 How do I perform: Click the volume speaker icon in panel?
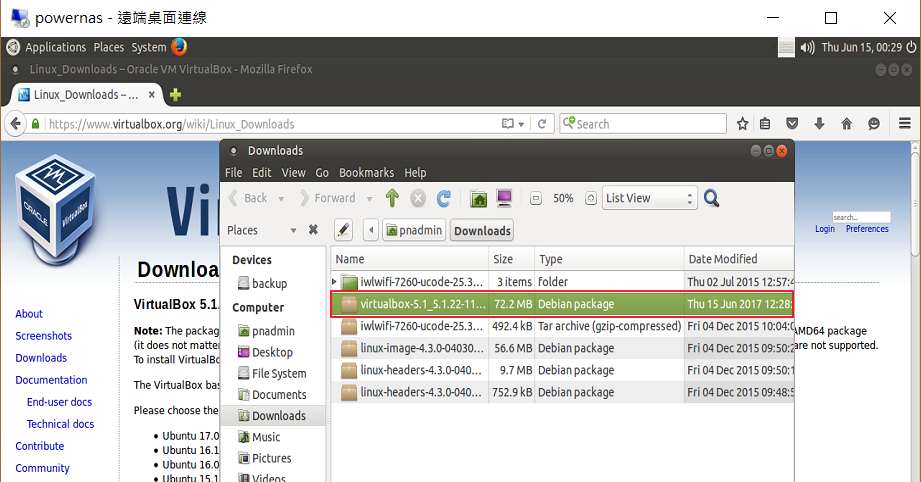(x=808, y=48)
